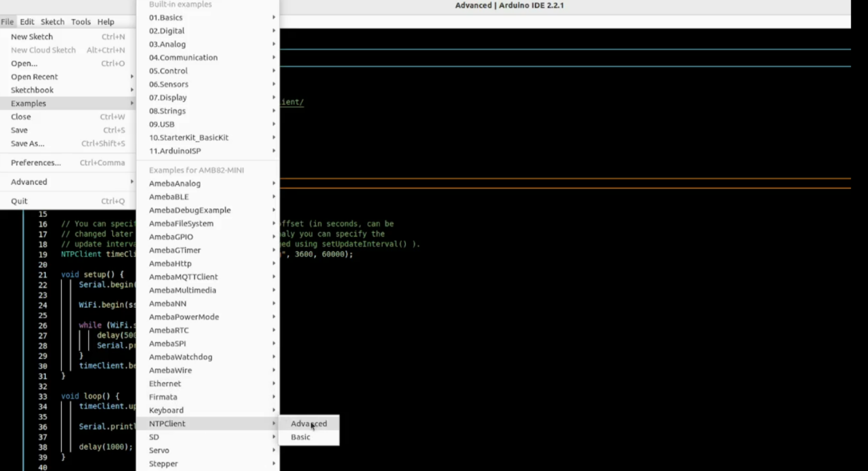Open the File menu

pyautogui.click(x=7, y=21)
